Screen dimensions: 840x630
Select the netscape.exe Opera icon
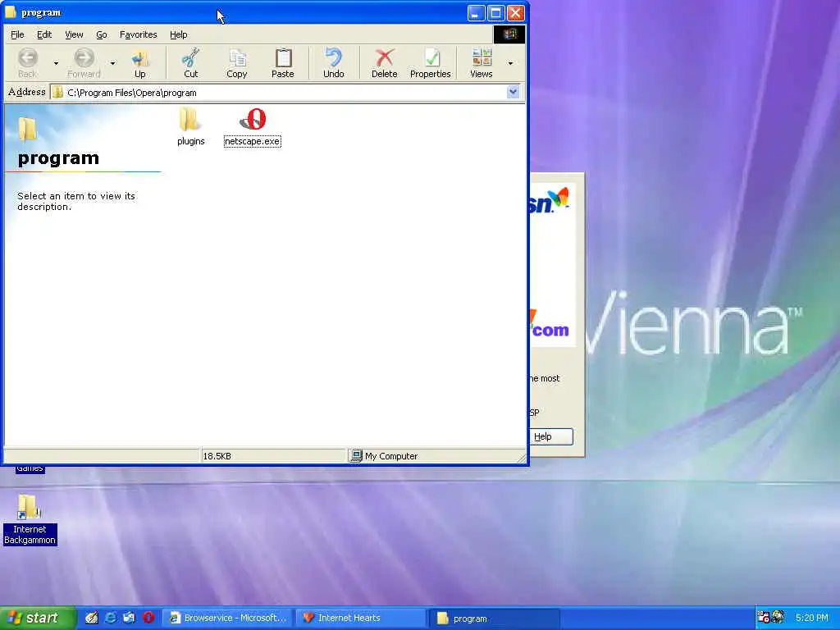[x=253, y=127]
